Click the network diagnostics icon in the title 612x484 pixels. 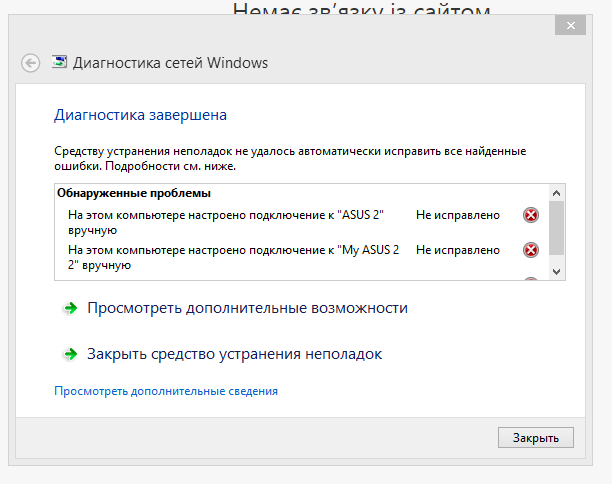click(60, 63)
